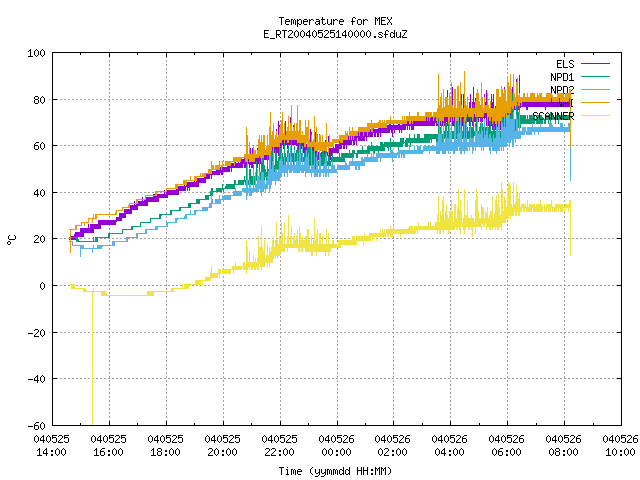Click the y-axis value 0

(42, 286)
